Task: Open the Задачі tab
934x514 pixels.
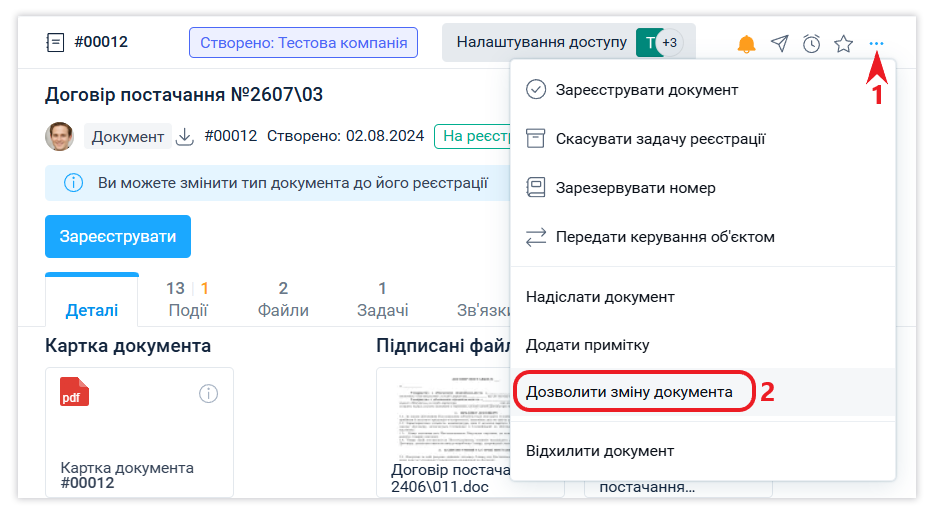Action: click(x=382, y=299)
